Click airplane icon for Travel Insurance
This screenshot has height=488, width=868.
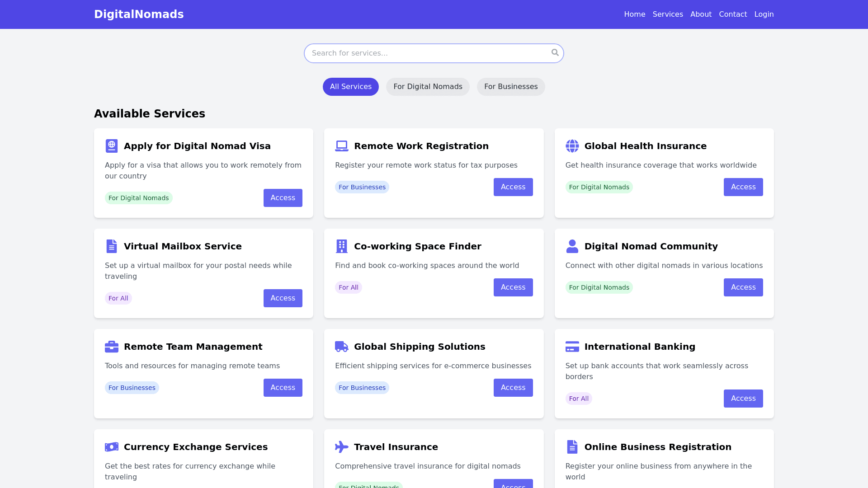[341, 447]
